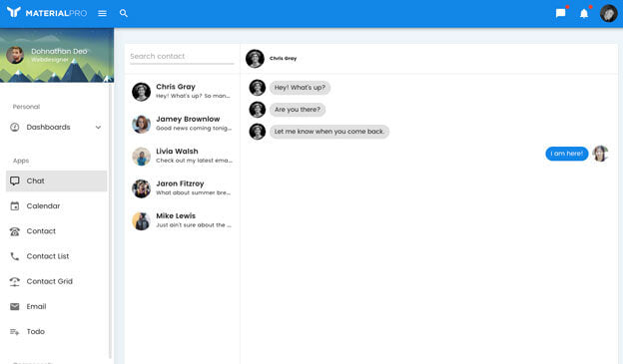The height and width of the screenshot is (364, 623).
Task: Click the MaterialPro logo
Action: coord(47,13)
